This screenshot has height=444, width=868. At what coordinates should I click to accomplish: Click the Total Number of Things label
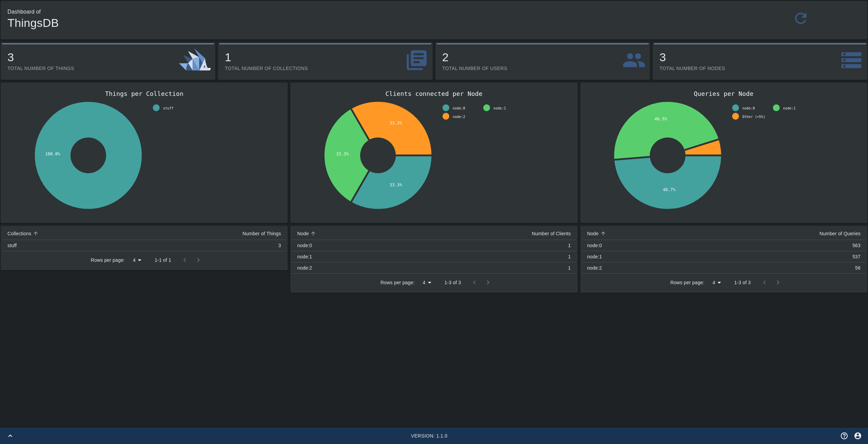[41, 68]
